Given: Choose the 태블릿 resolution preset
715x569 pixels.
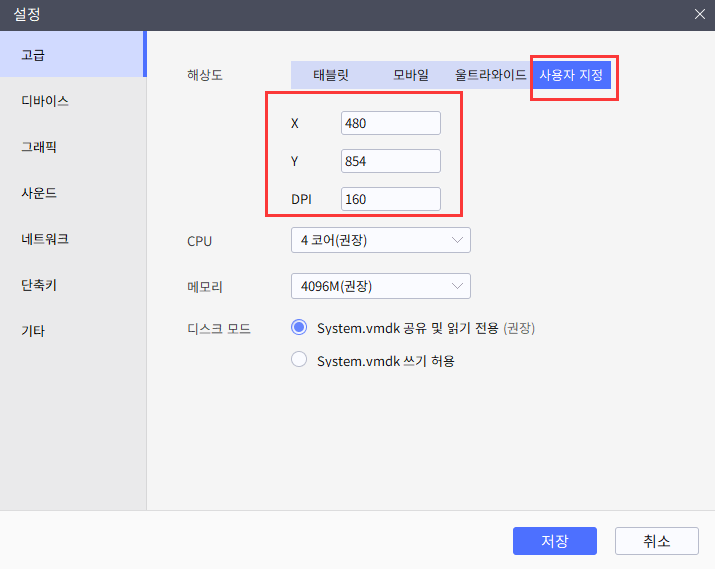Looking at the screenshot, I should pyautogui.click(x=330, y=75).
